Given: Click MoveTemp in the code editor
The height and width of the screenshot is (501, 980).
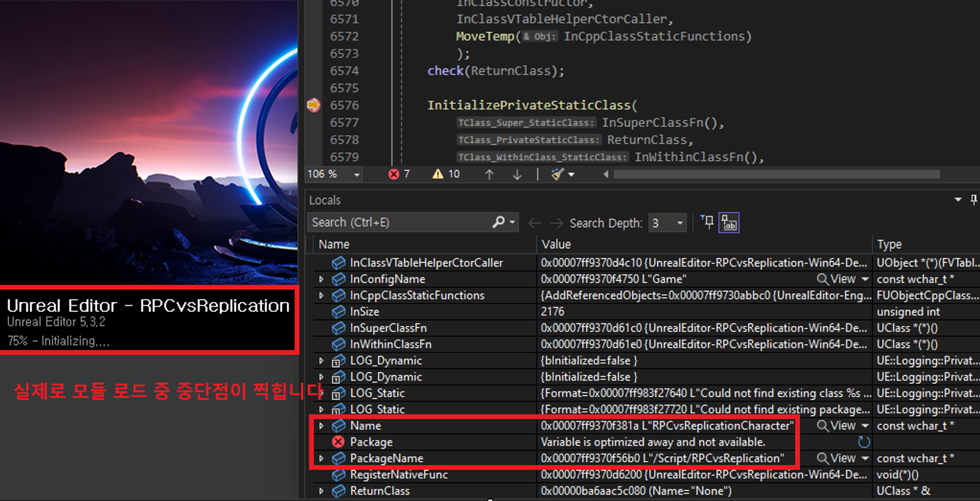Looking at the screenshot, I should tap(485, 37).
